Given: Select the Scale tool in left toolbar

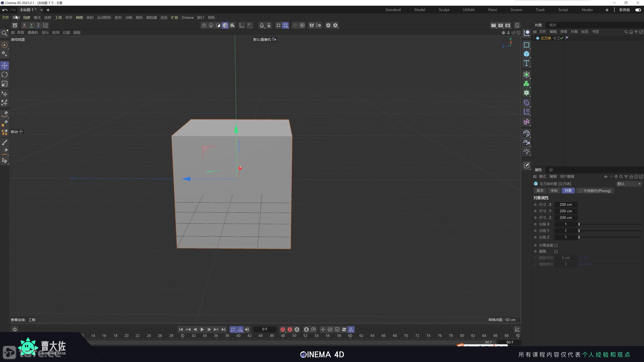Looking at the screenshot, I should 5,84.
